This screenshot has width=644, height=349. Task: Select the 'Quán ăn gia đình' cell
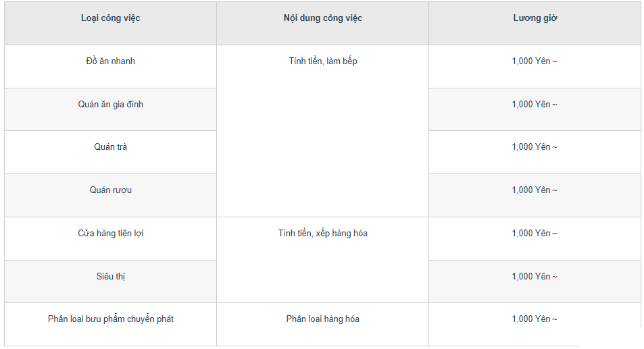click(110, 109)
